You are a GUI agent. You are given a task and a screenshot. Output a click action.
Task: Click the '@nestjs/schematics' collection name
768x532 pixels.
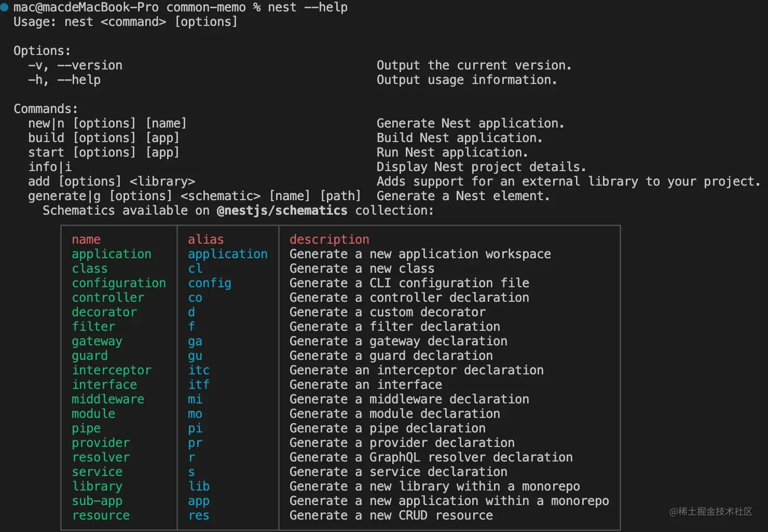point(282,211)
